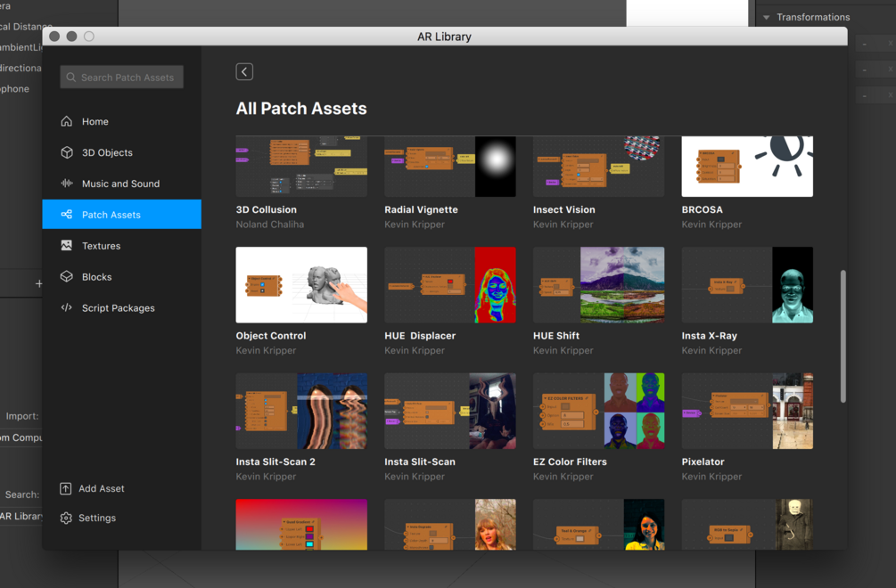Click the All Patch Assets heading
896x588 pixels.
click(301, 109)
